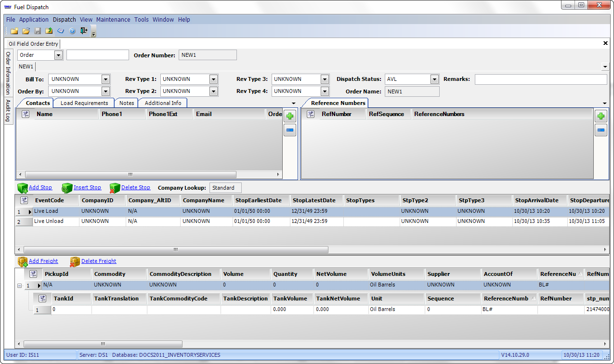Open the Audit Log side tab

8,111
